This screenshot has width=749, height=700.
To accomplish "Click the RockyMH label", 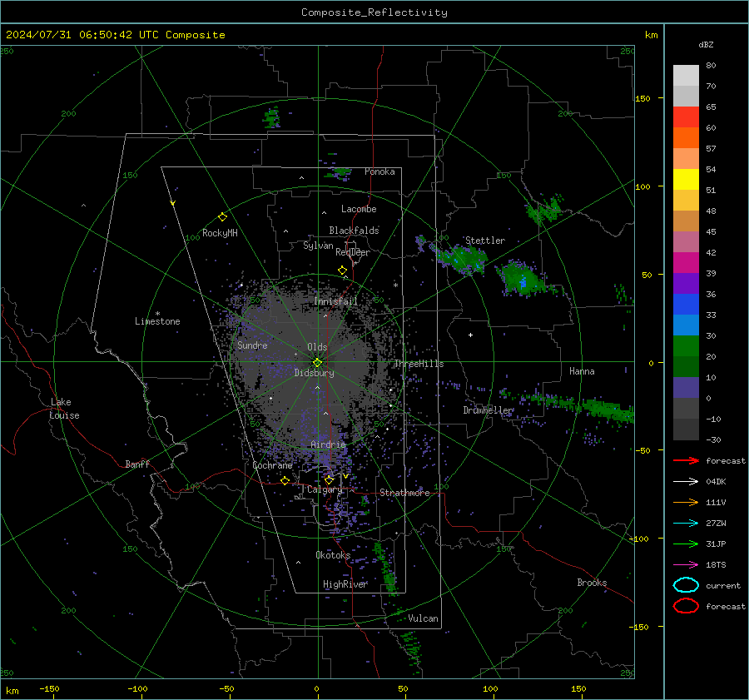I will (x=220, y=233).
